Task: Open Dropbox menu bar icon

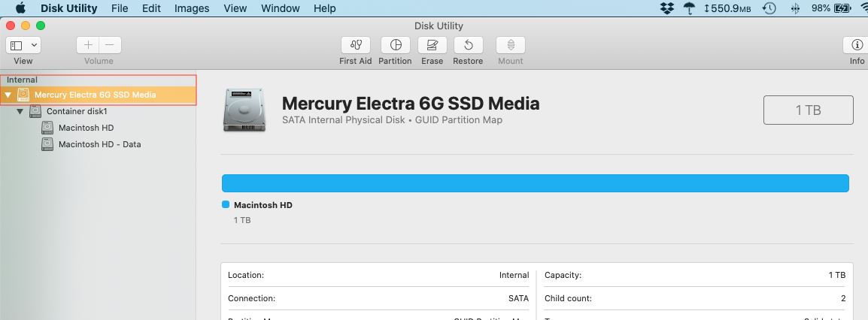Action: click(666, 8)
